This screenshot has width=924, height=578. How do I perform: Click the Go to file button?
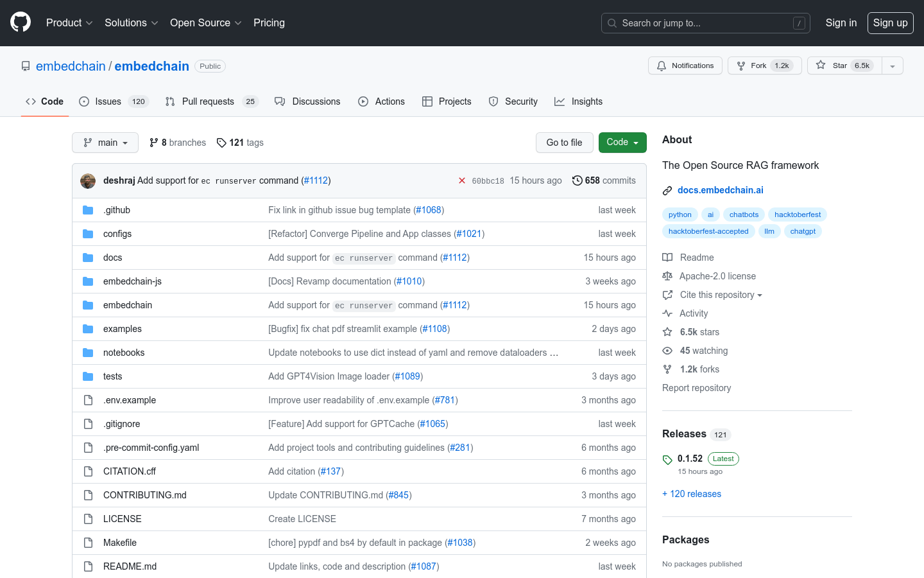565,143
